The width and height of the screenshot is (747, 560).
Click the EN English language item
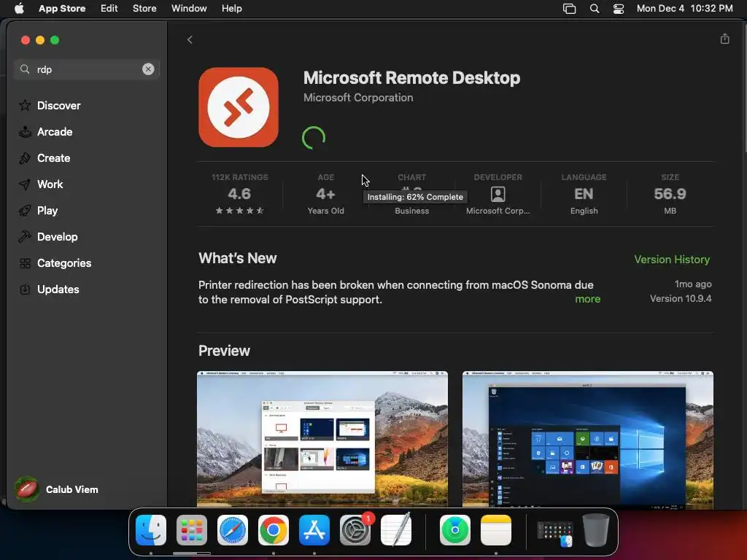(x=584, y=194)
